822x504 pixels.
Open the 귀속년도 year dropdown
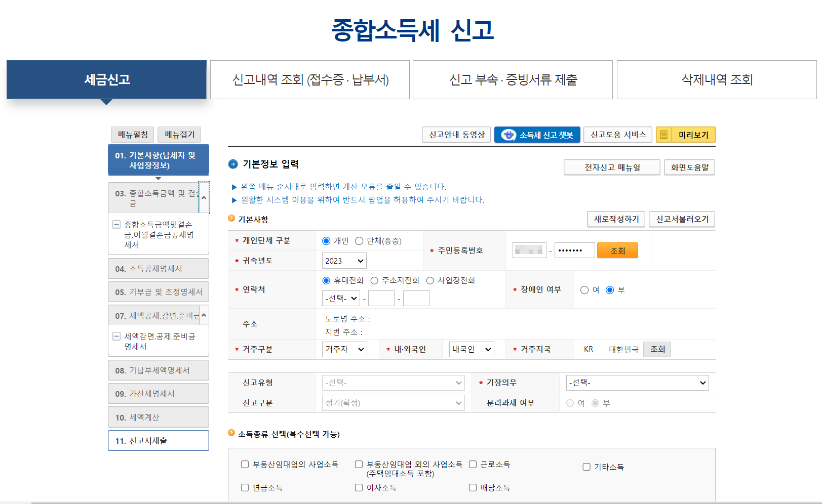click(x=343, y=261)
